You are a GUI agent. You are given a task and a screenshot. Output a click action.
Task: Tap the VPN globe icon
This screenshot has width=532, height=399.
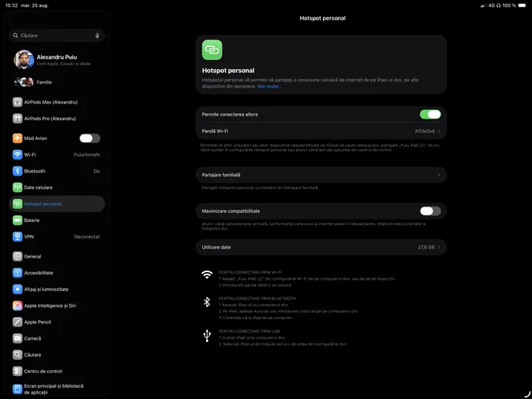pyautogui.click(x=17, y=236)
